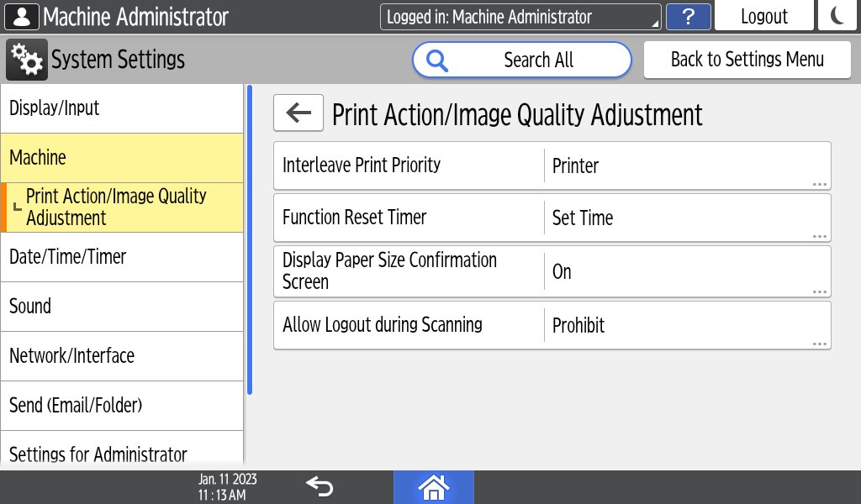This screenshot has width=861, height=504.
Task: Change Allow Logout during Scanning setting
Action: [x=552, y=325]
